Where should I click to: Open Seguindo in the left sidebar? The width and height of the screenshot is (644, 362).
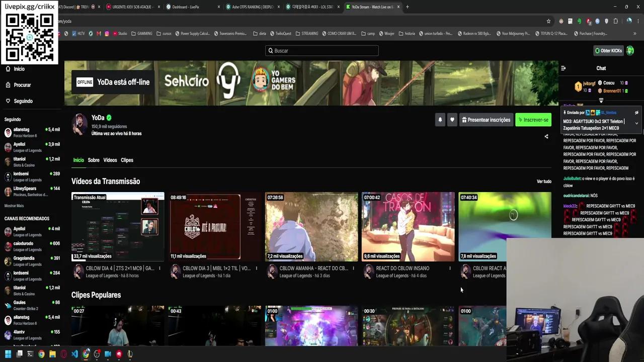pos(19,101)
